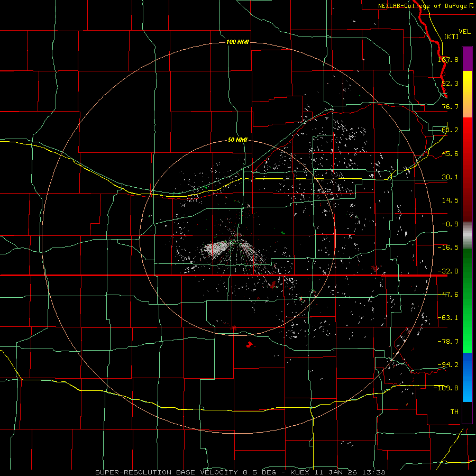Click the -32.0 velocity scale value
Screen dimensions: 476x476
coord(448,271)
